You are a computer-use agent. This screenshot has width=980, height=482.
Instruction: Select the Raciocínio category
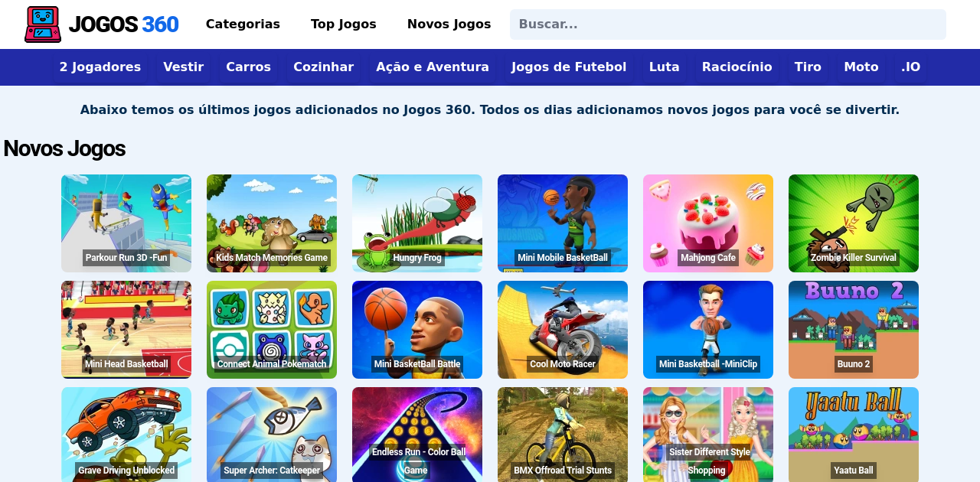point(737,67)
